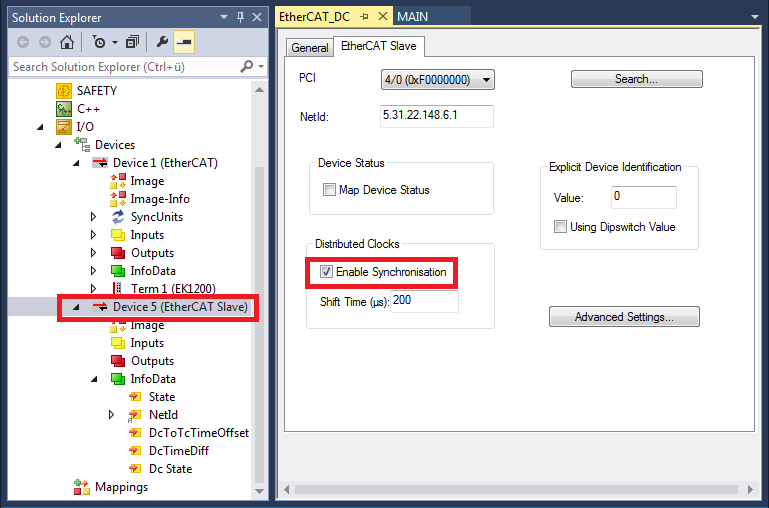
Task: Toggle the Using Dipswitch Value checkbox
Action: tap(560, 227)
